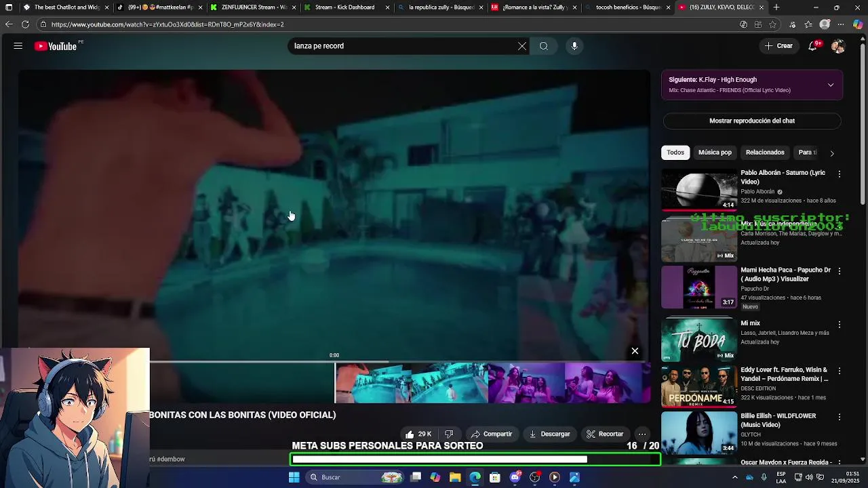Screen dimensions: 868x488
Task: Open OBS Studio from taskbar
Action: pos(535,477)
